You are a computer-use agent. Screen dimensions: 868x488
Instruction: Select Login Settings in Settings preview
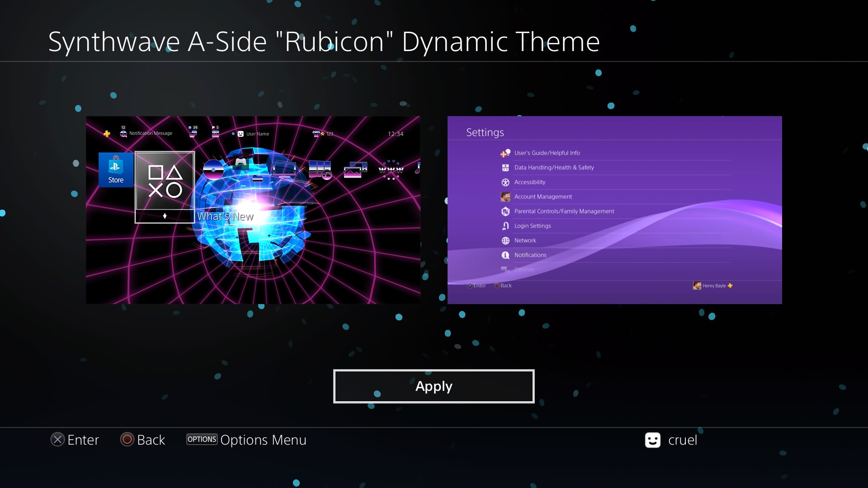coord(532,226)
